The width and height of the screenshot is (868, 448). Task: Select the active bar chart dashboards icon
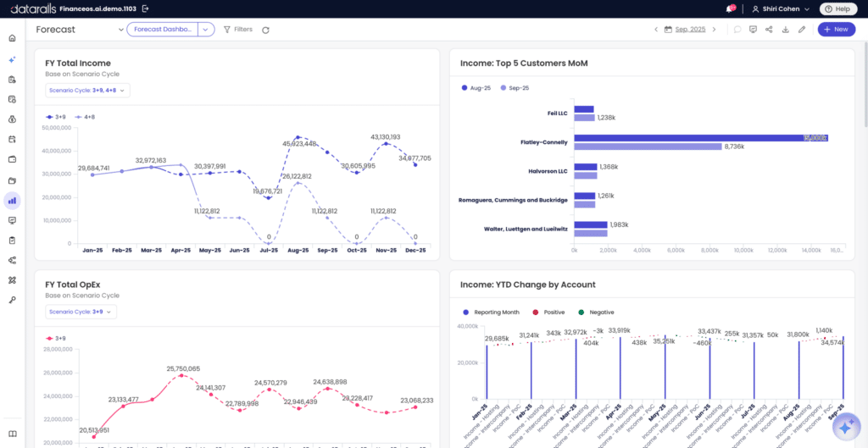(12, 200)
